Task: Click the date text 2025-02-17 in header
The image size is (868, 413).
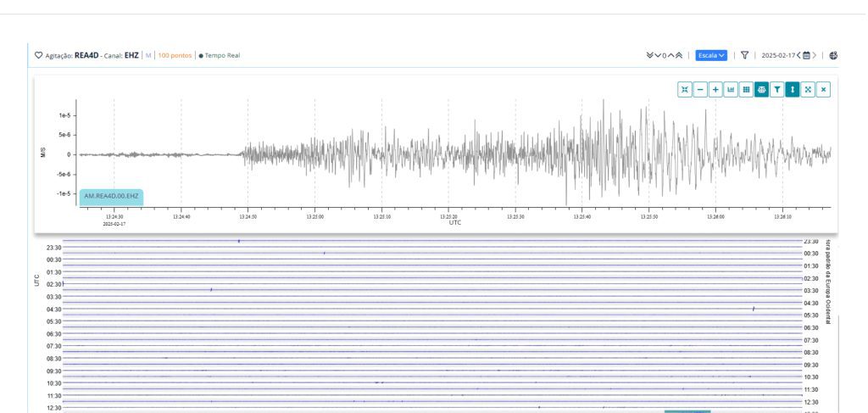Action: (x=778, y=55)
